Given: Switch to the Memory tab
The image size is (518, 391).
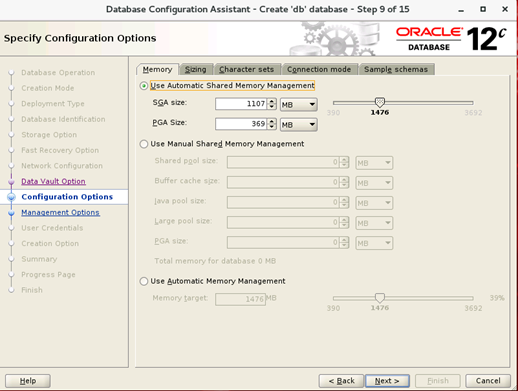Looking at the screenshot, I should click(157, 69).
